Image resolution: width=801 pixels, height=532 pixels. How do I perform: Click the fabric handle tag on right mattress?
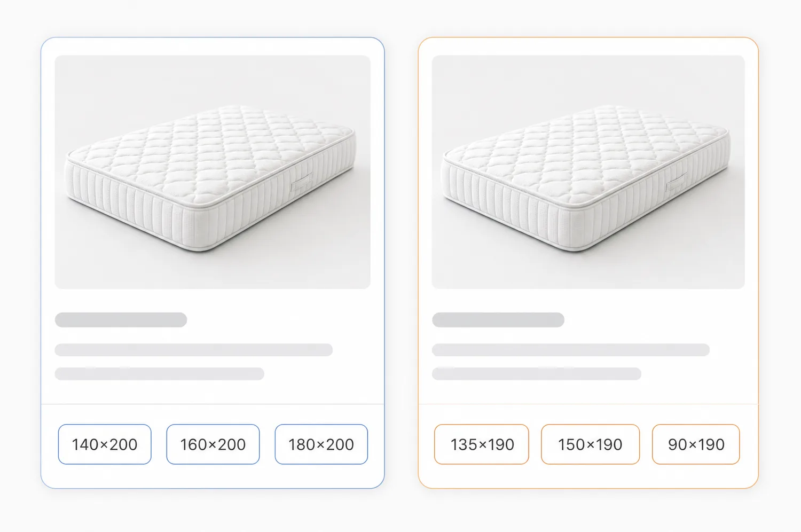677,183
